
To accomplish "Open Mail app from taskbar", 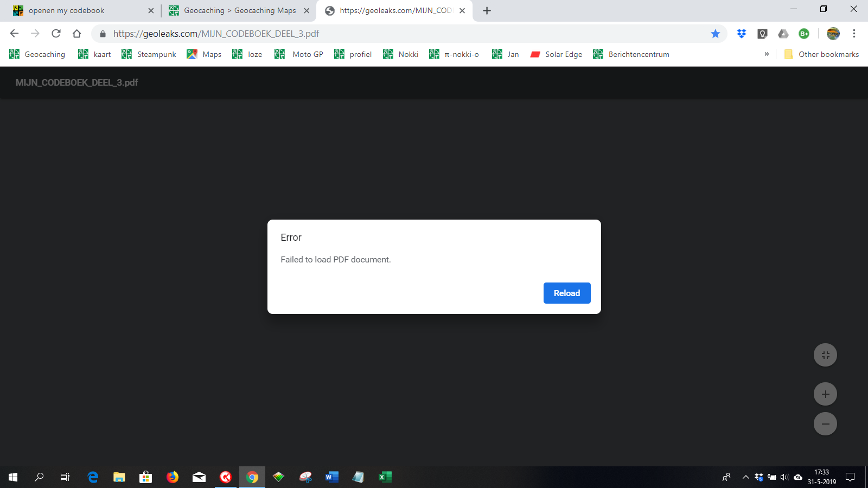I will (x=199, y=477).
